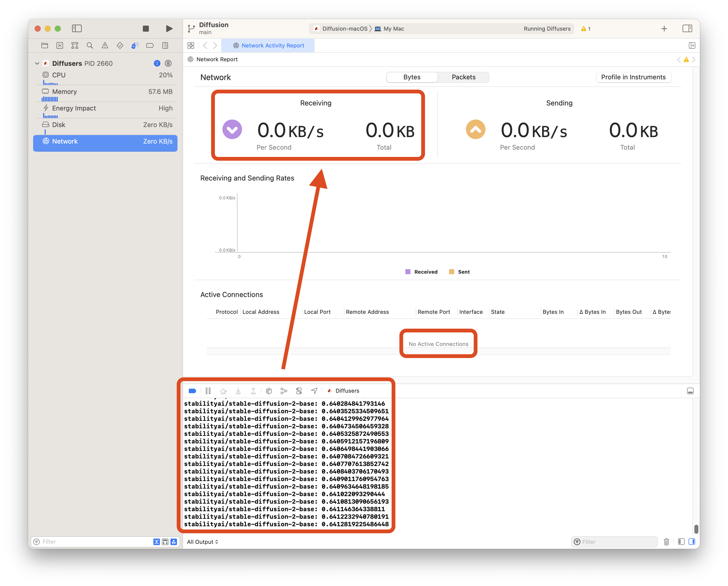The image size is (728, 586).
Task: Choose the My Mac destination
Action: tap(389, 29)
